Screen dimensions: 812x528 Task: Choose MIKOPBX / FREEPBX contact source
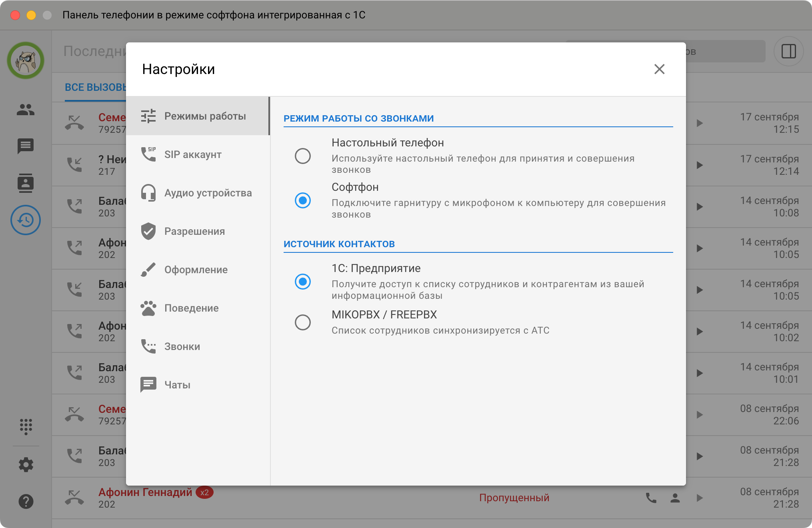(x=303, y=322)
